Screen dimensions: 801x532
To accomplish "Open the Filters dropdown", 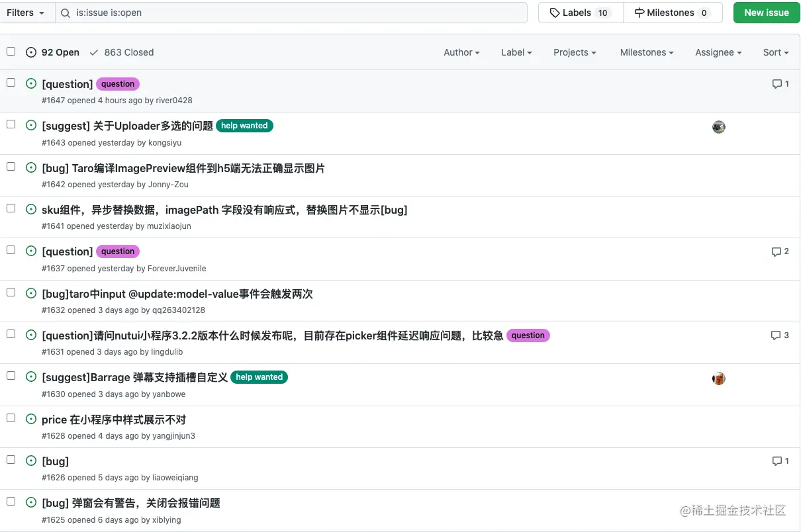I will (x=26, y=13).
